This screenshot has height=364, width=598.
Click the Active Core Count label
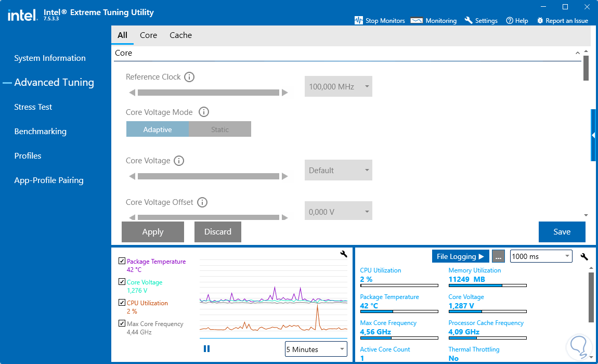(x=385, y=349)
